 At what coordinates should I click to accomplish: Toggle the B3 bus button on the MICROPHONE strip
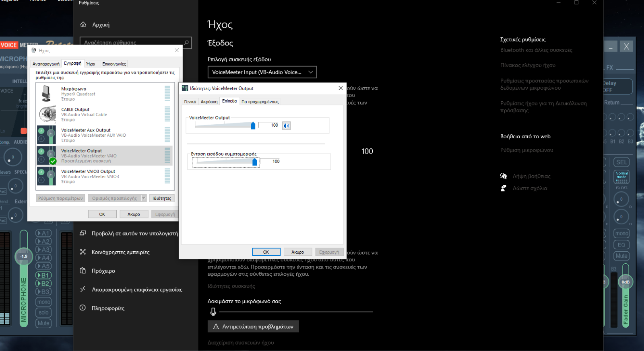pyautogui.click(x=43, y=292)
